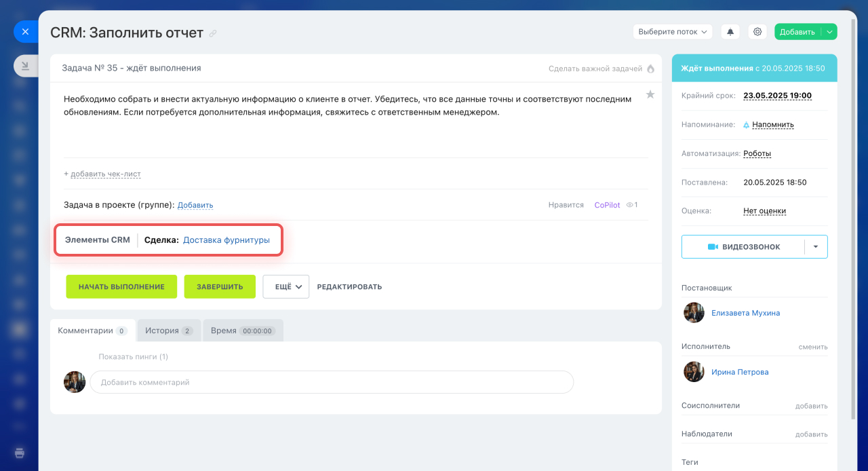Open task settings gear icon
Image resolution: width=868 pixels, height=471 pixels.
click(x=757, y=32)
